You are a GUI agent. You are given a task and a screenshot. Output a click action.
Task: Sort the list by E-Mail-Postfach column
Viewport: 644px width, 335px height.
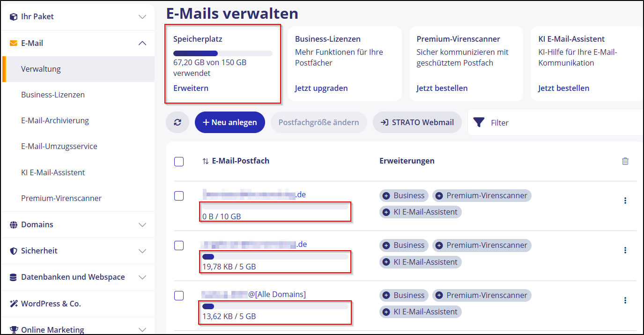pos(205,161)
